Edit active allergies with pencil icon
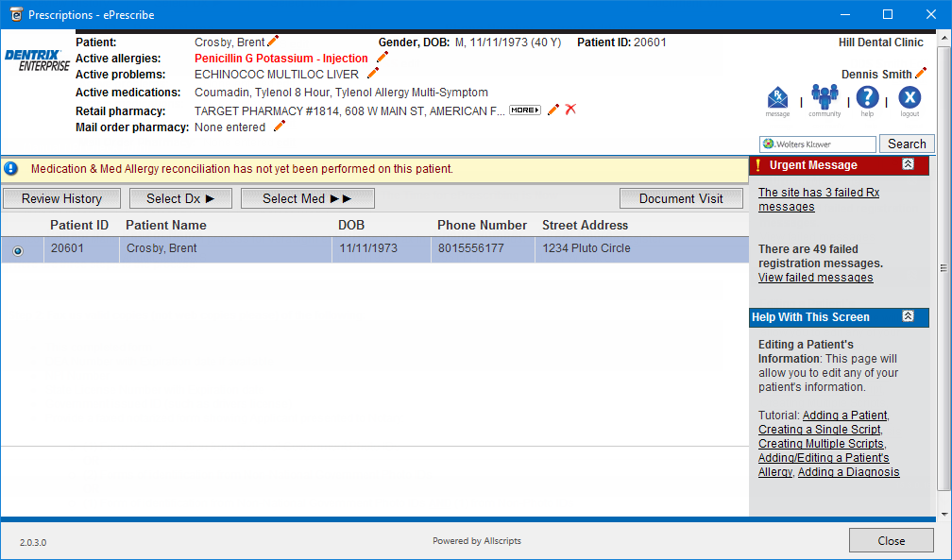Image resolution: width=952 pixels, height=560 pixels. point(382,58)
